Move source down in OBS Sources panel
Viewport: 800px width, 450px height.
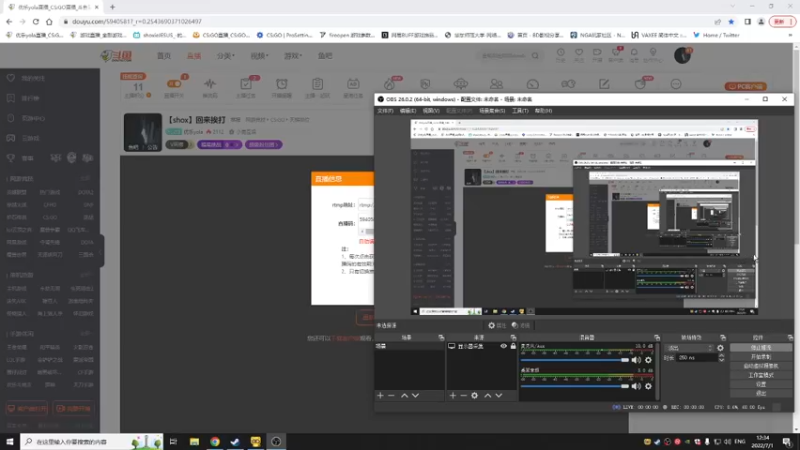(x=499, y=395)
